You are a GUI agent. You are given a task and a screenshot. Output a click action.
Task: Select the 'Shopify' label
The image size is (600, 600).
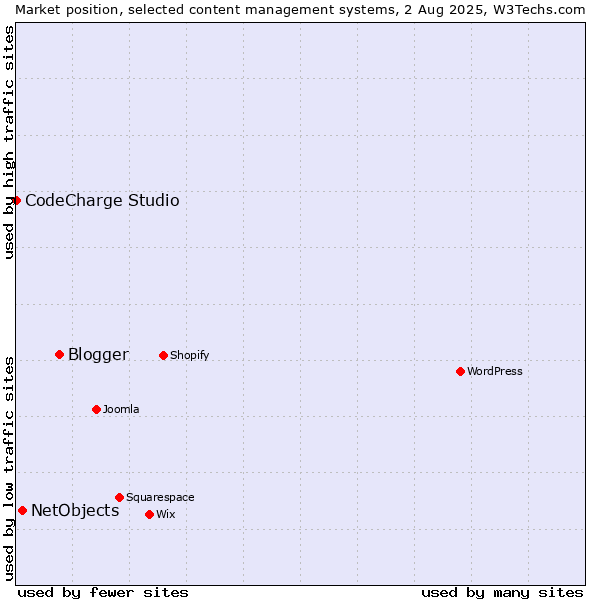click(x=189, y=355)
